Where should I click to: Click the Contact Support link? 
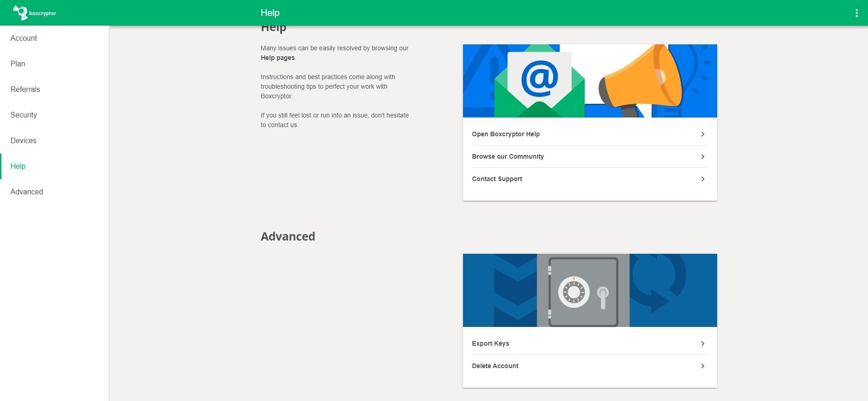[590, 179]
